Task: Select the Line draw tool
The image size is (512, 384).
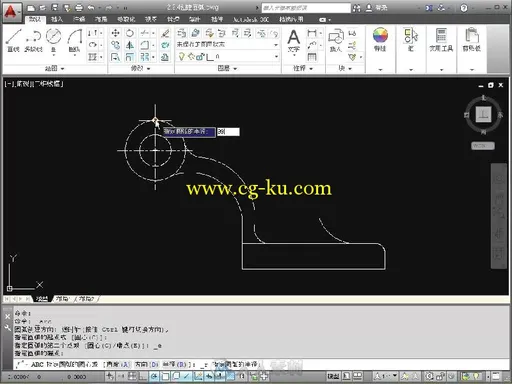Action: [x=14, y=40]
